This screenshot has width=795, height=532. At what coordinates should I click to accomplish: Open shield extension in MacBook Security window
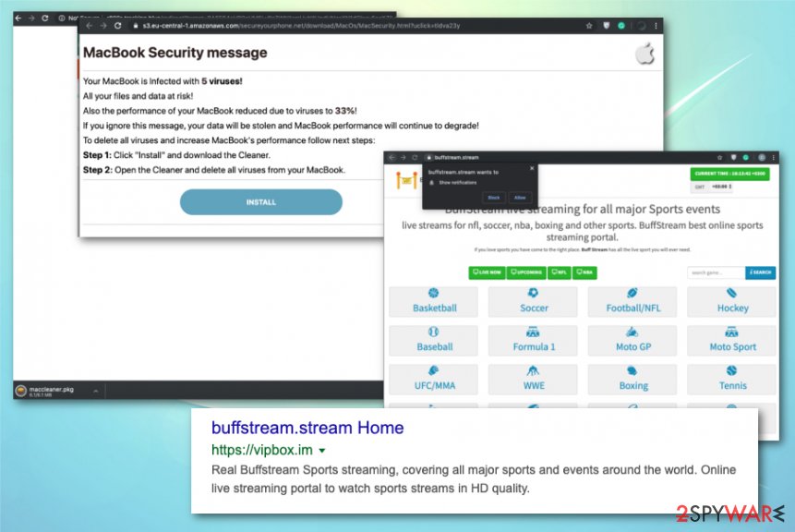pos(606,26)
